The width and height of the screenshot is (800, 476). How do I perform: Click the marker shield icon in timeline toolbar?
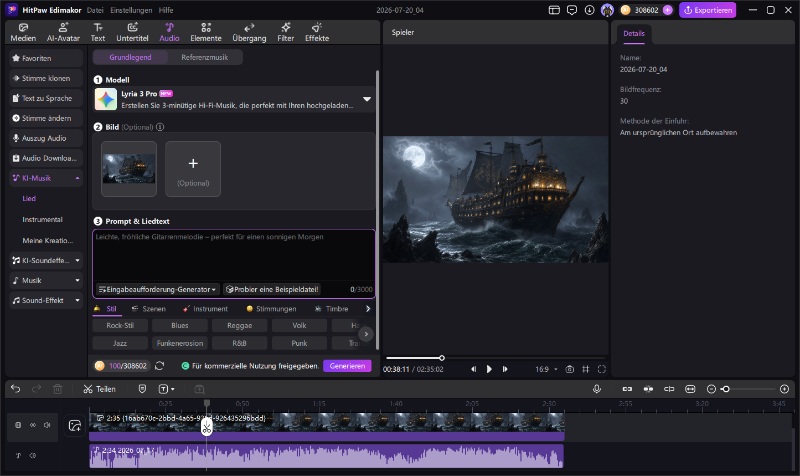142,389
